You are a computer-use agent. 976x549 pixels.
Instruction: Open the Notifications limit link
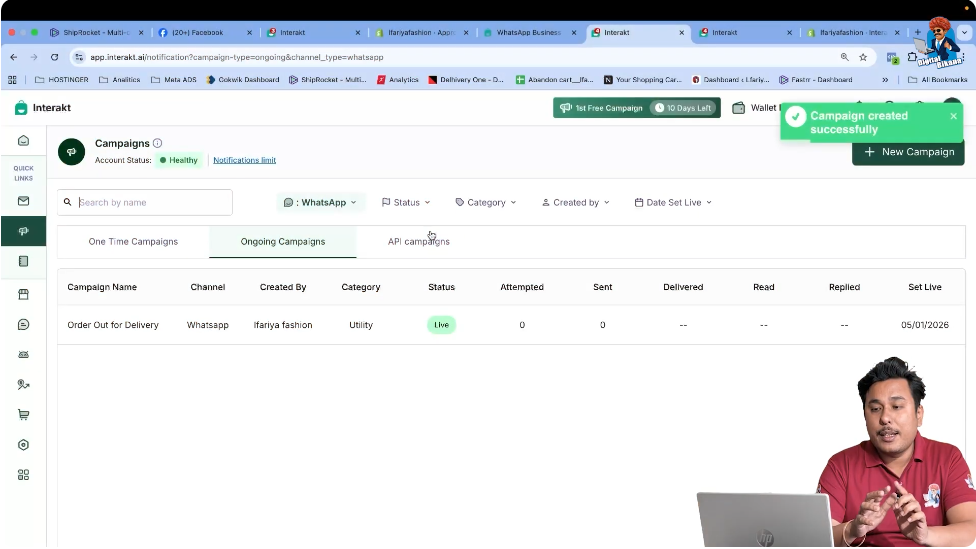[245, 160]
